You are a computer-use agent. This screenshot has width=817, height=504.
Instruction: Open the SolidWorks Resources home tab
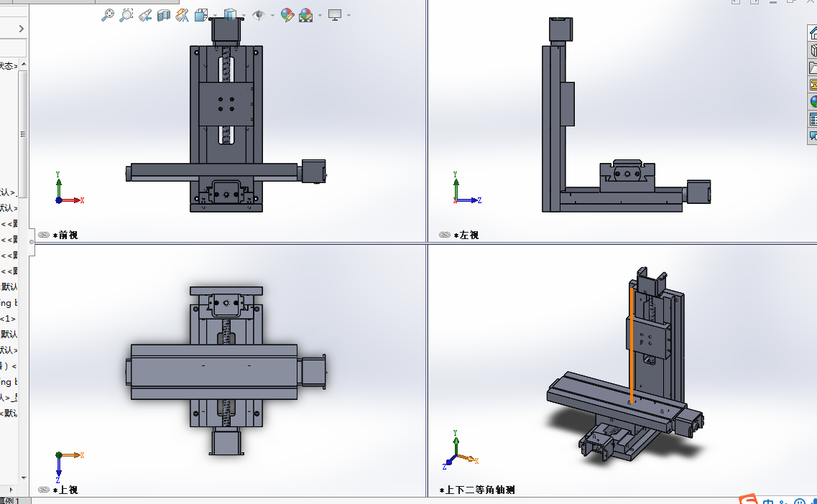[813, 33]
